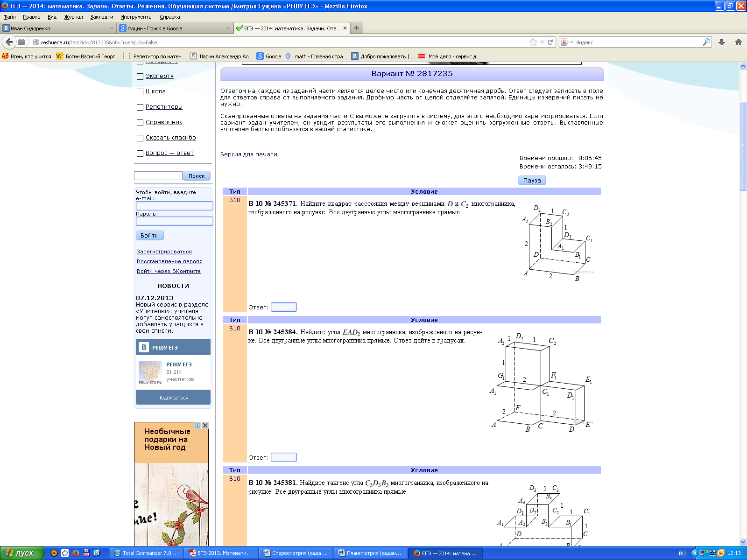
Task: Close the Иван Сидоренко tab
Action: point(112,28)
